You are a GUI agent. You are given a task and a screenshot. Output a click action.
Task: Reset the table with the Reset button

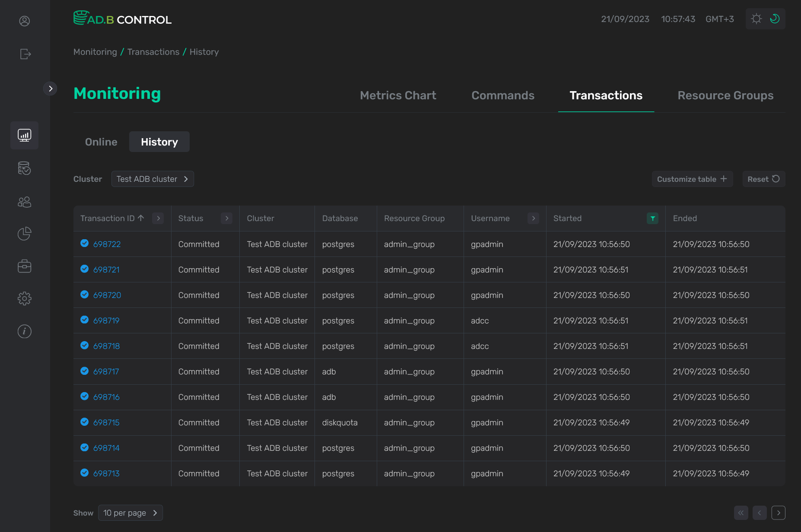[763, 179]
